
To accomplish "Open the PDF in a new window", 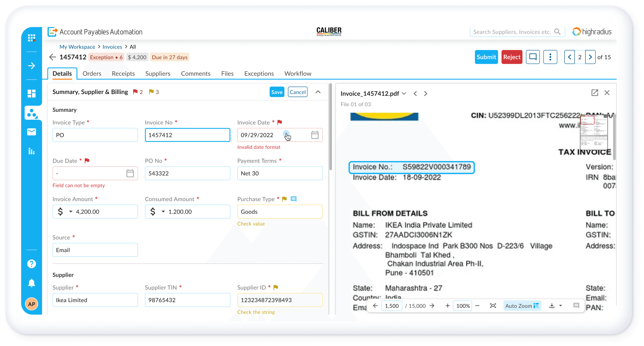I will click(595, 93).
